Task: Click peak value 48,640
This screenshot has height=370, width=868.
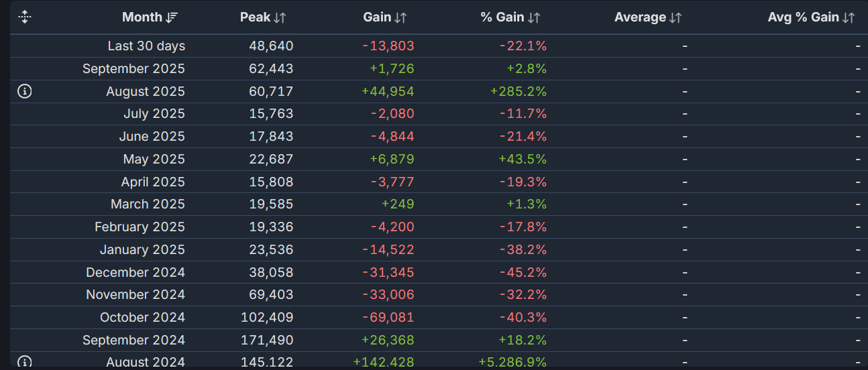Action: (271, 46)
